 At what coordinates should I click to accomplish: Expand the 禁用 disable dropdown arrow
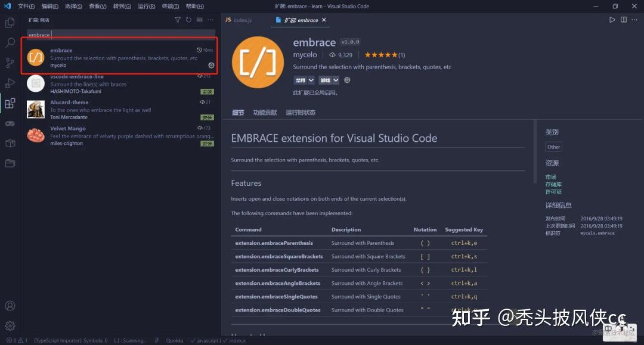pos(311,80)
